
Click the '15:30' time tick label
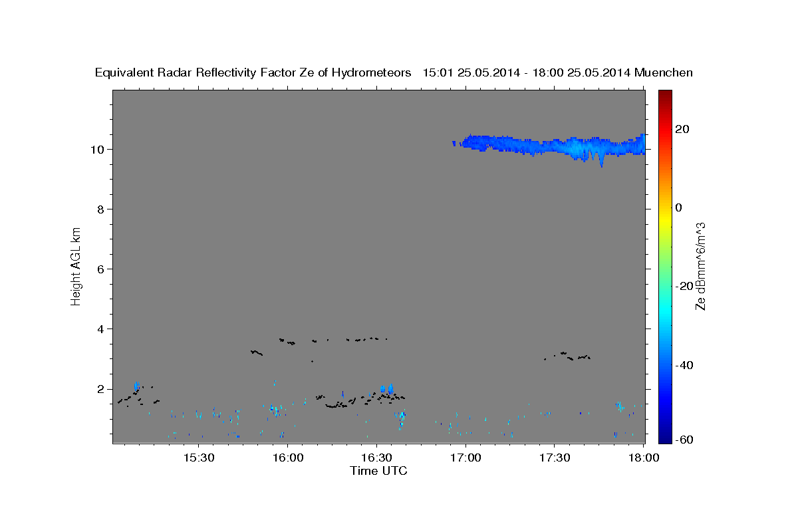pos(198,458)
